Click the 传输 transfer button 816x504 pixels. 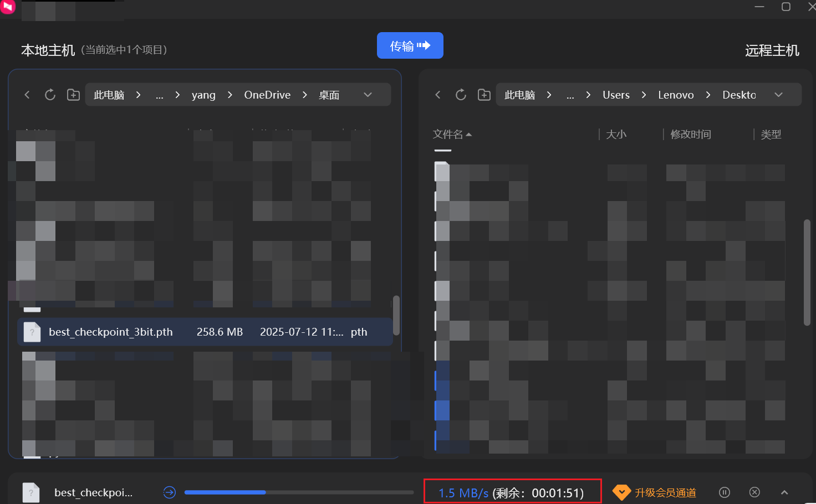[x=410, y=45]
